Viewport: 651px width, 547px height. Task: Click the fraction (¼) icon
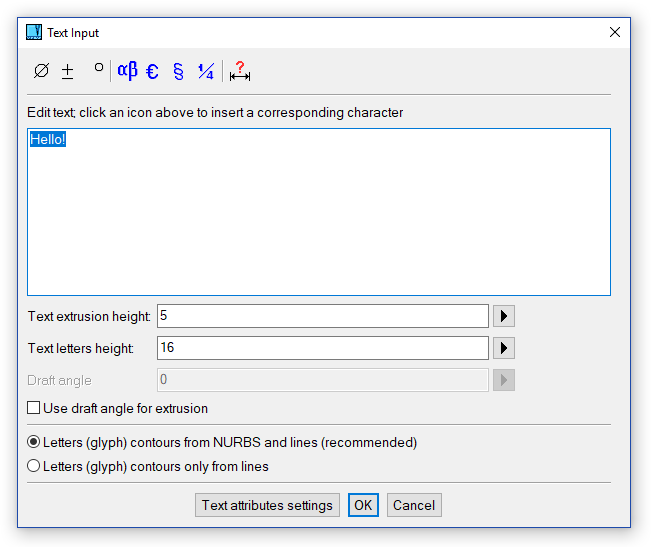pos(205,71)
